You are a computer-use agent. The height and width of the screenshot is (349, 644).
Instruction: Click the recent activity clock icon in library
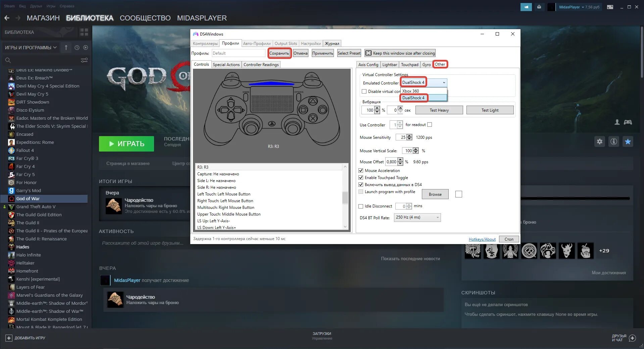[x=77, y=48]
